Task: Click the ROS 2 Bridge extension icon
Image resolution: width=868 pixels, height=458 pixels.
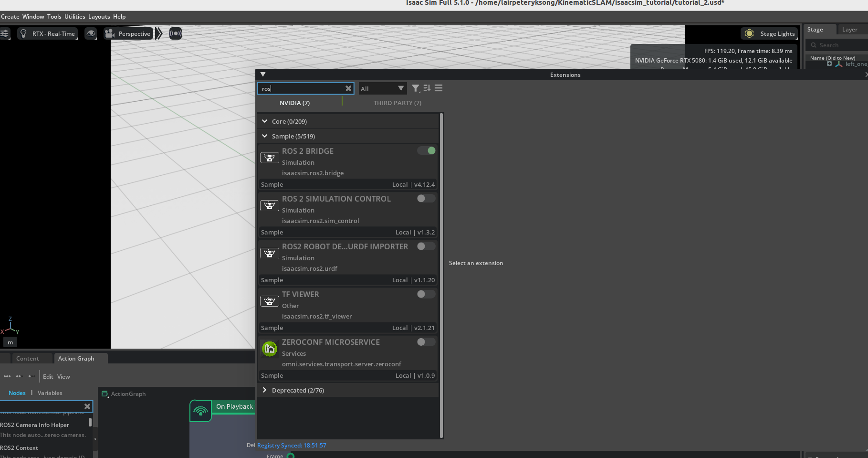Action: click(270, 158)
